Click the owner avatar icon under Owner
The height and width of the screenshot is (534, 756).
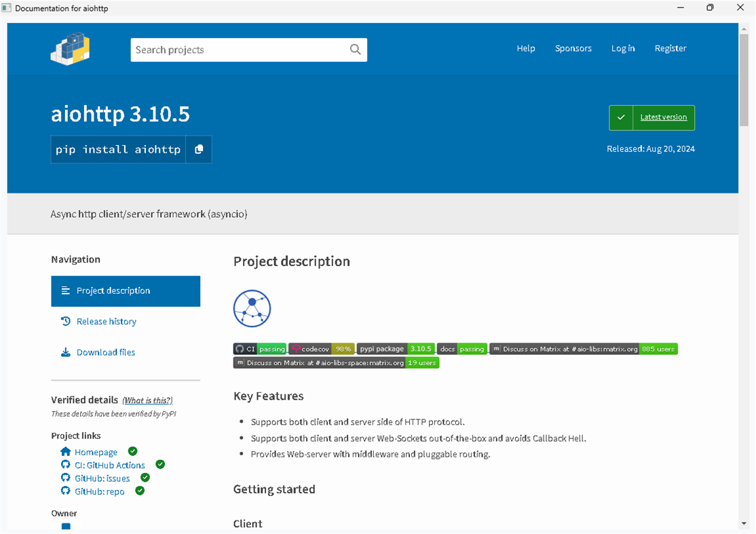[66, 527]
